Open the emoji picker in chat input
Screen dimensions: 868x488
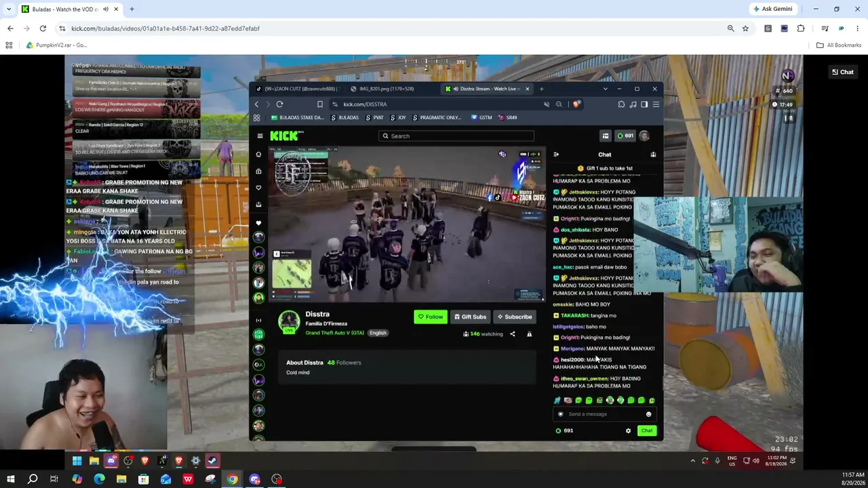tap(648, 414)
